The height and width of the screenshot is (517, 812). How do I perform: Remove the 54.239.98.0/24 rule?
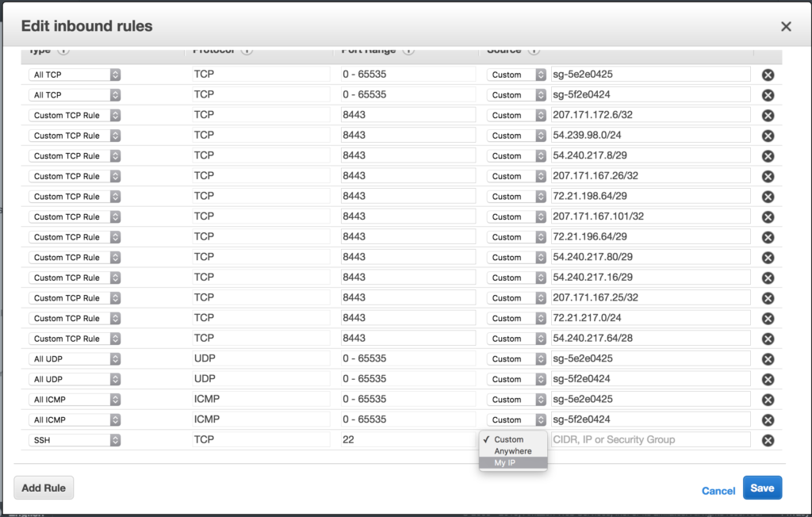point(768,136)
